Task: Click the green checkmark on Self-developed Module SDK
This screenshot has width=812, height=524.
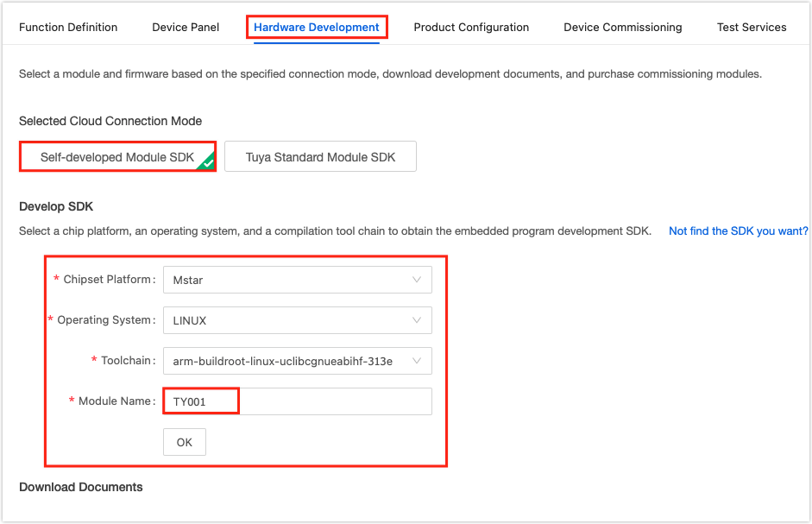Action: click(207, 165)
